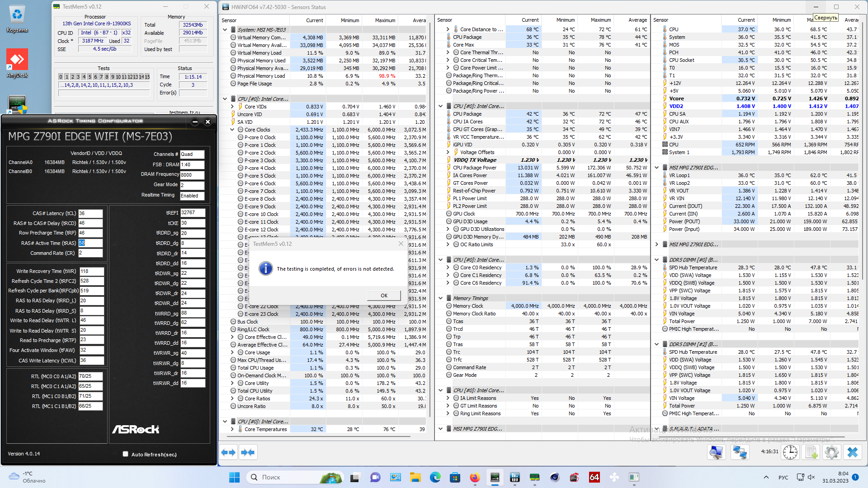This screenshot has width=868, height=488.
Task: Enable Auto Refresh checkbox in Timing Configurator
Action: [x=126, y=454]
